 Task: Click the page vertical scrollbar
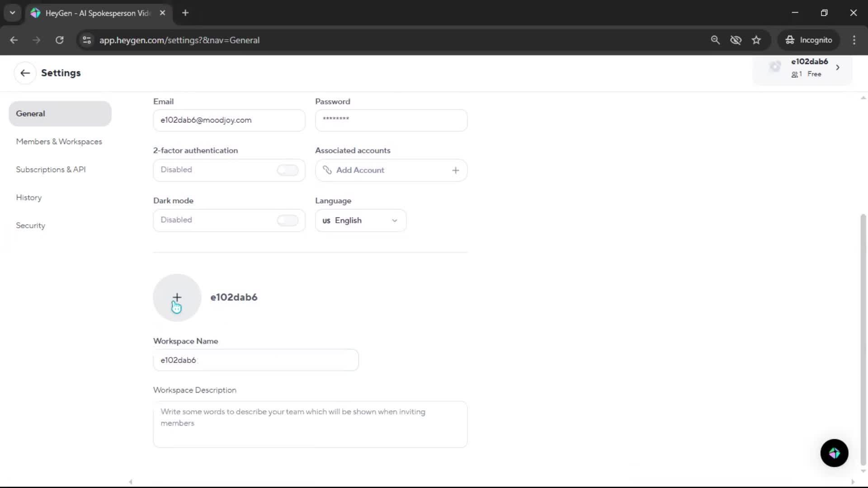click(x=863, y=339)
